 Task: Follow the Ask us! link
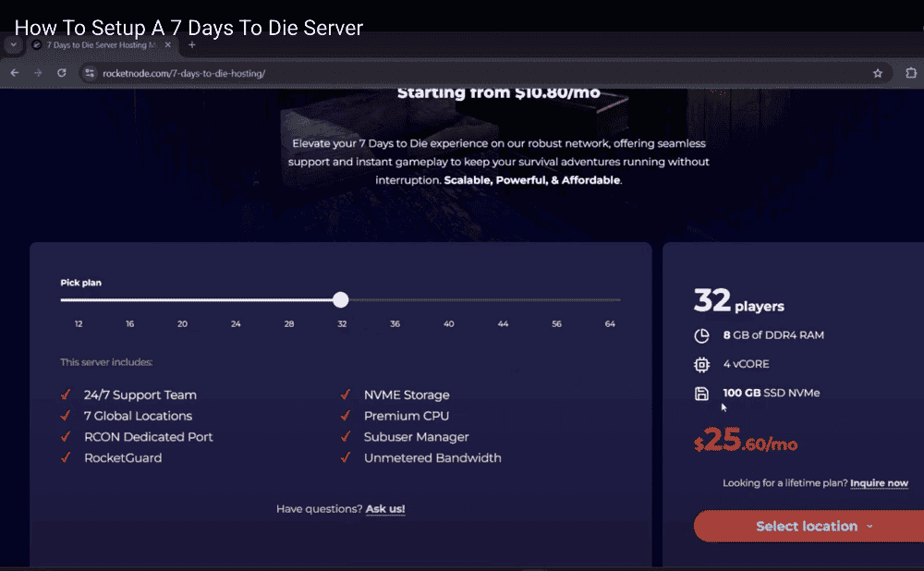[385, 509]
